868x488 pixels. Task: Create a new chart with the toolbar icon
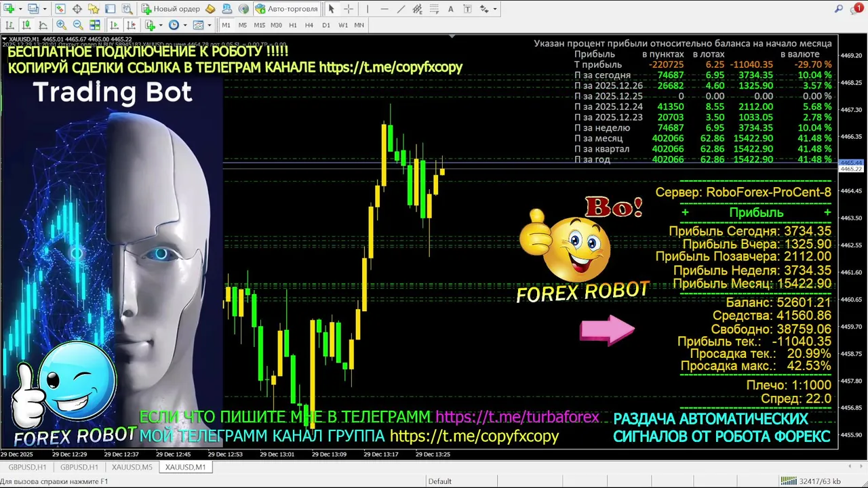(x=9, y=9)
